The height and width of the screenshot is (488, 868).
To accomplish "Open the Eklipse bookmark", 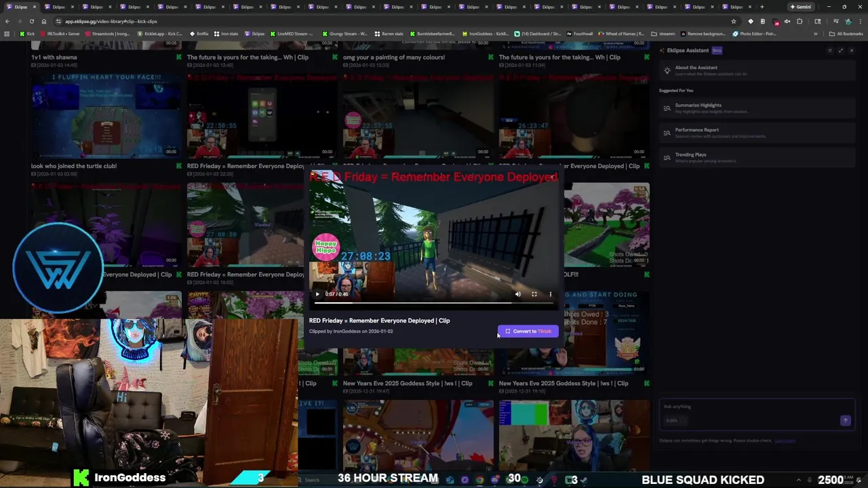I will [x=255, y=33].
